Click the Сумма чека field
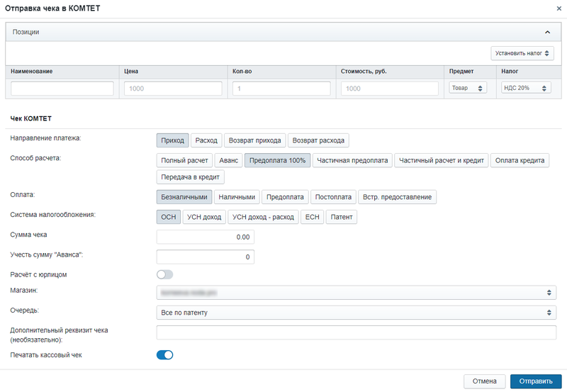567x392 pixels. pos(206,237)
